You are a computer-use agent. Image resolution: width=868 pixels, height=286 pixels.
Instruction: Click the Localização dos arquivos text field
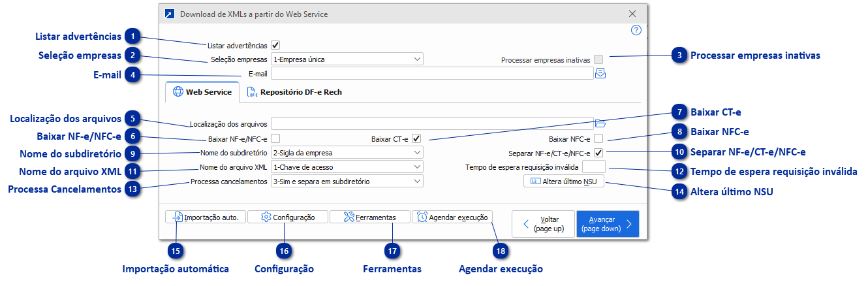(x=432, y=123)
